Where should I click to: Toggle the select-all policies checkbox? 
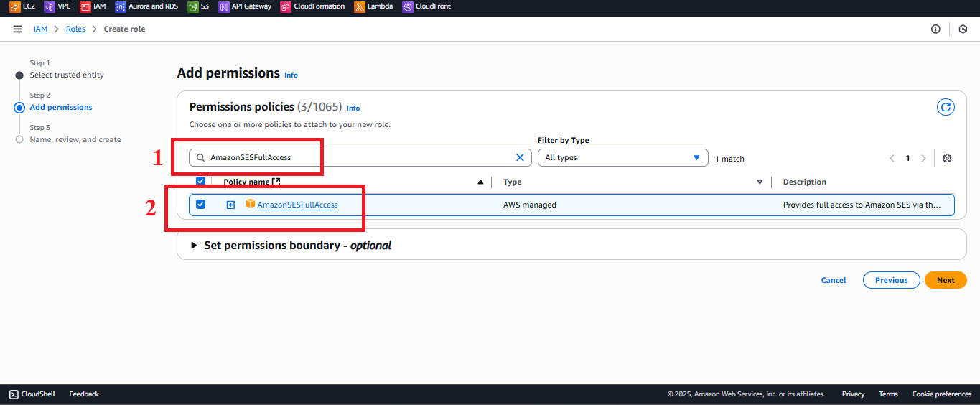(201, 181)
